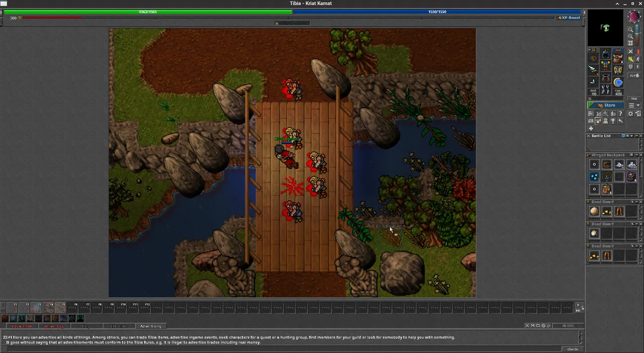Activate the F4 hotkey slot

[49, 307]
